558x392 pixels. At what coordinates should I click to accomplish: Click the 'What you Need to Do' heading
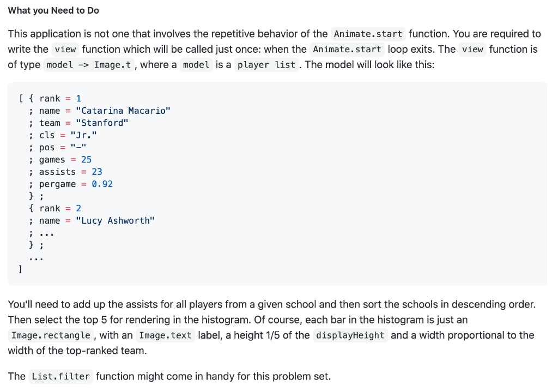pyautogui.click(x=53, y=11)
